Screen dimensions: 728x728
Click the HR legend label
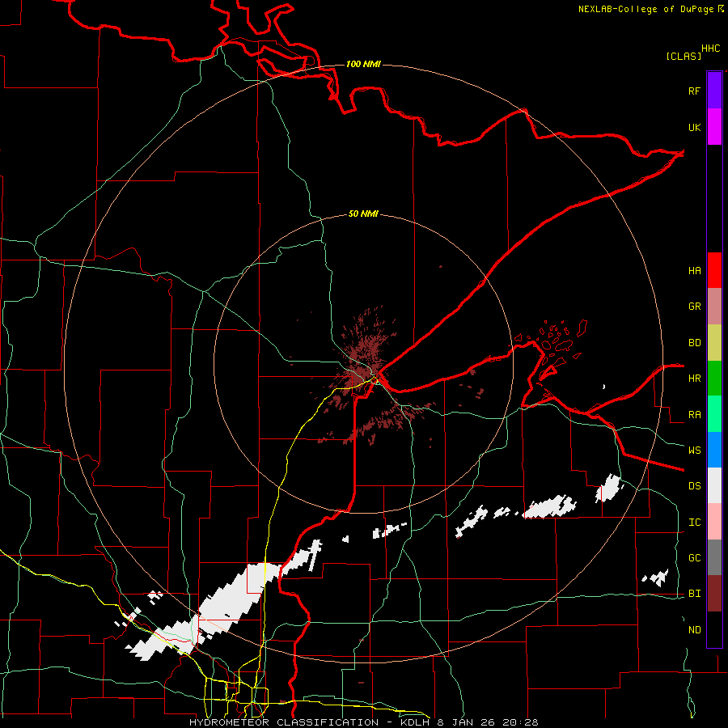click(694, 379)
